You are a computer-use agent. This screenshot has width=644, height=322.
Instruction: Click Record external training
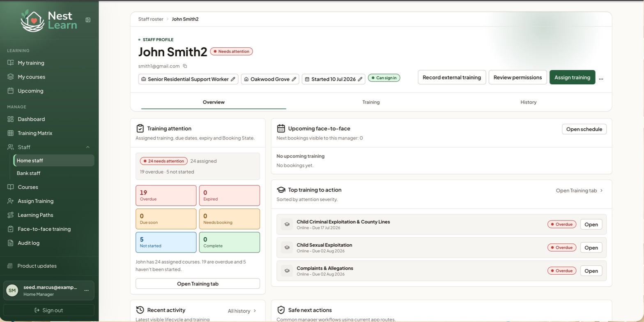click(452, 77)
